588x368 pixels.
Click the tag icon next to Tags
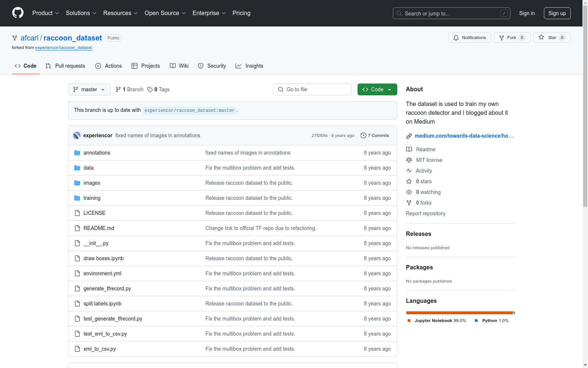[150, 89]
